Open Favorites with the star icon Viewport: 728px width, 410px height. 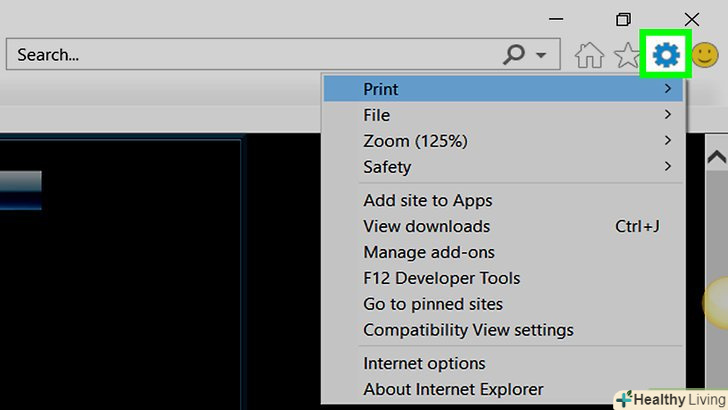627,55
